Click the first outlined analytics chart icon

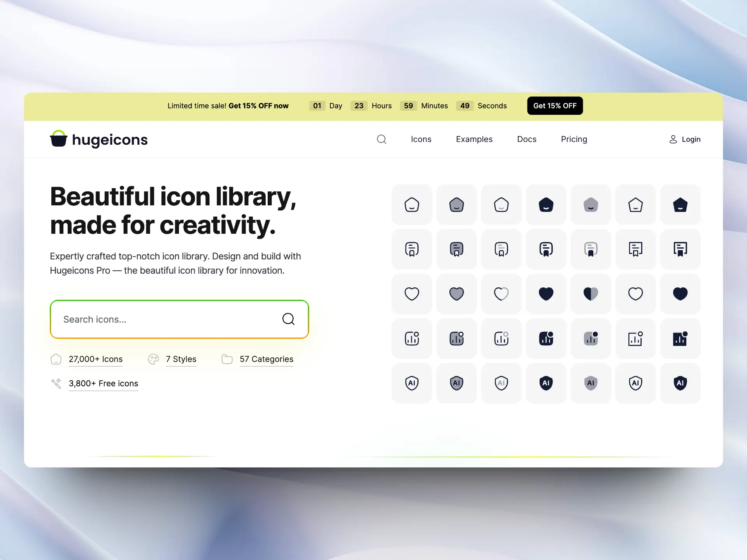pos(412,338)
